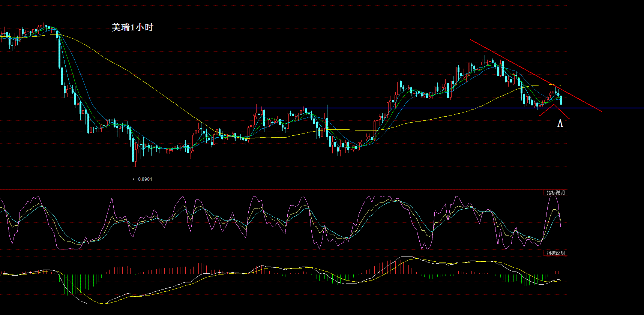644x315 pixels.
Task: Open 指标说明 for the KDJ oscillator panel
Action: click(555, 193)
